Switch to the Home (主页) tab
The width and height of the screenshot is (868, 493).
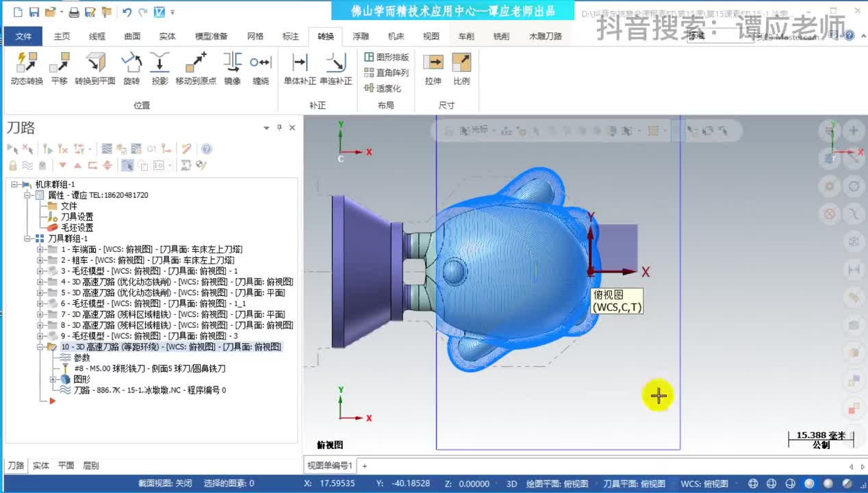(62, 36)
